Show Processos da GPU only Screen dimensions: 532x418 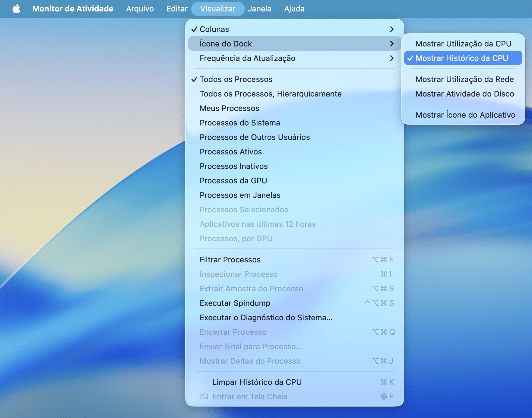point(233,181)
